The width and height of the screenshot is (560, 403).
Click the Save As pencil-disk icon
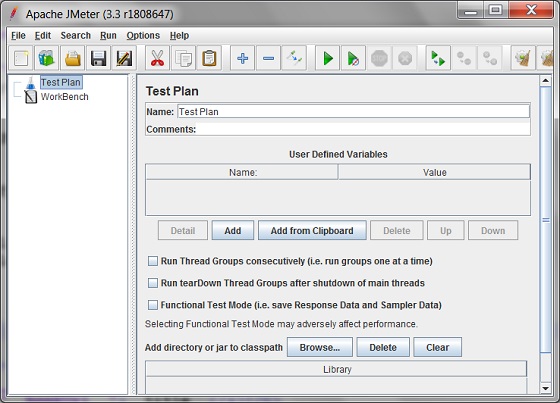click(124, 58)
